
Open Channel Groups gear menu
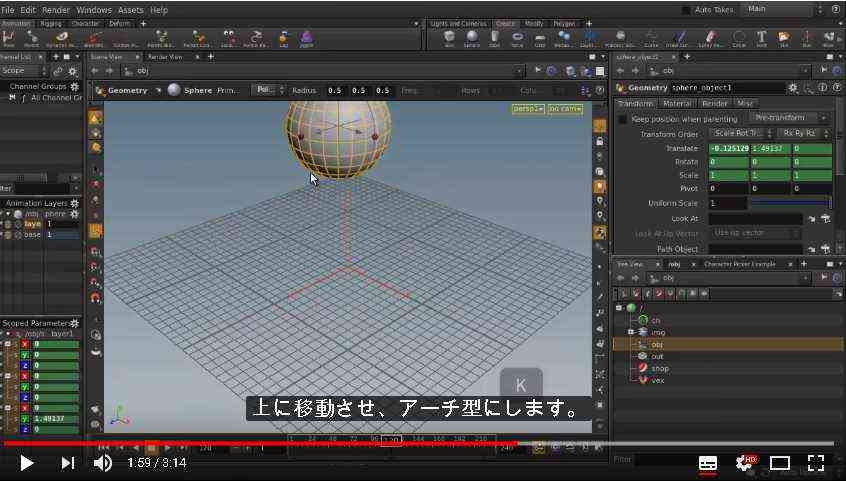[x=74, y=86]
